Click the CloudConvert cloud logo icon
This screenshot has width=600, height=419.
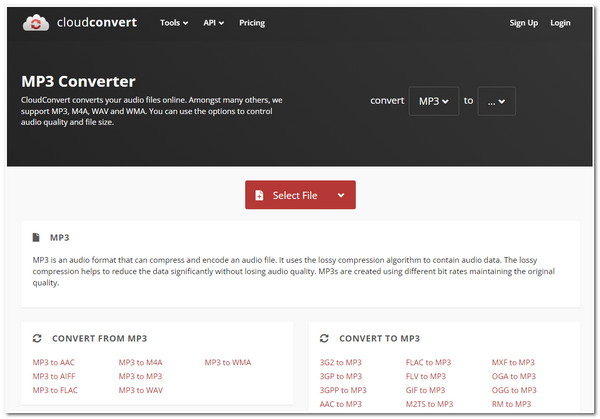point(36,23)
